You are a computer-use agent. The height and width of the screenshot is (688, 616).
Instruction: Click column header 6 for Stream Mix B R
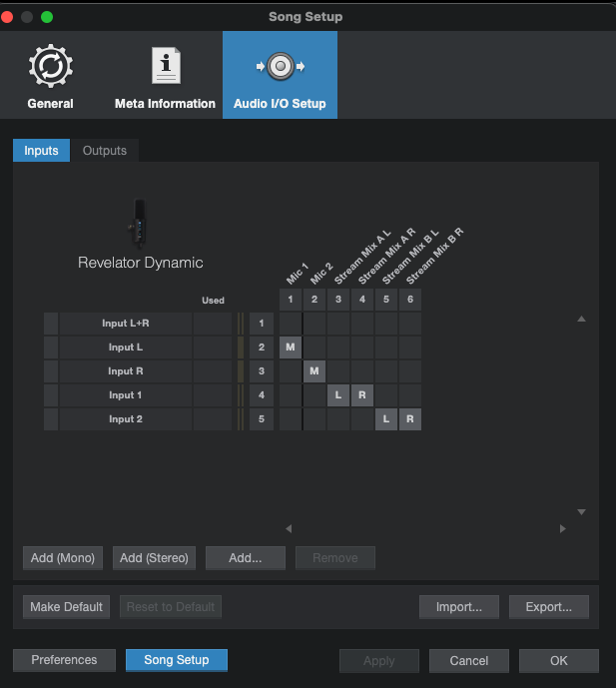pyautogui.click(x=410, y=300)
